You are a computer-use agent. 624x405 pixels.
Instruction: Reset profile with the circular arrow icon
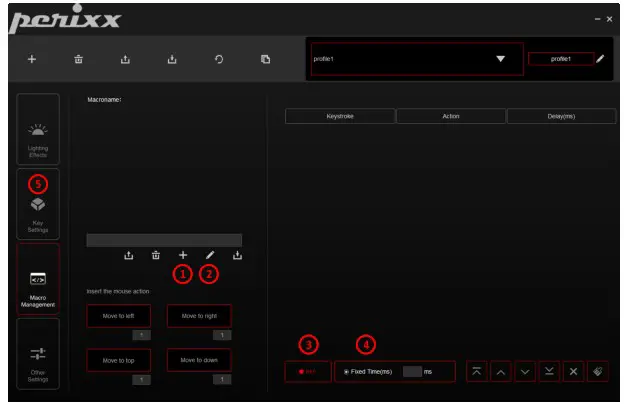click(x=218, y=59)
